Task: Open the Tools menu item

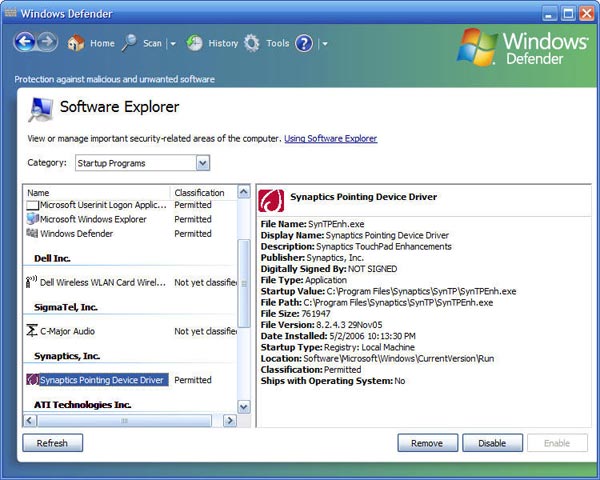Action: tap(278, 43)
